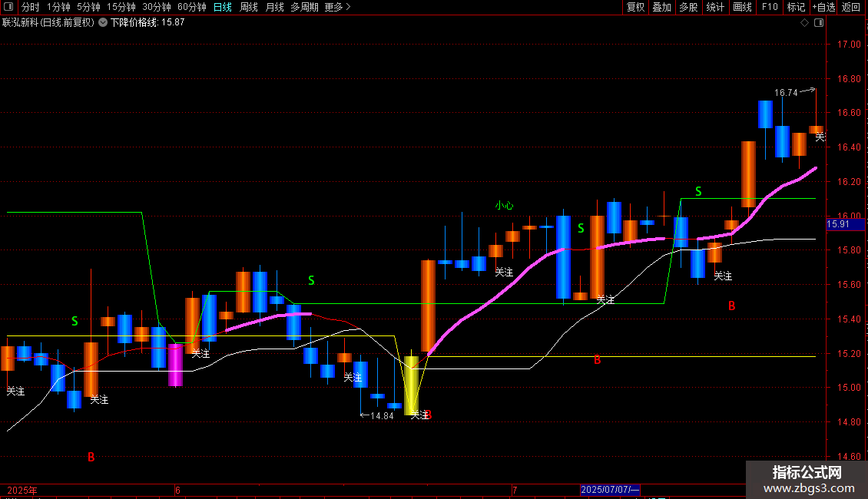The height and width of the screenshot is (499, 868).
Task: Open the 统计 statistics tool
Action: click(x=715, y=7)
